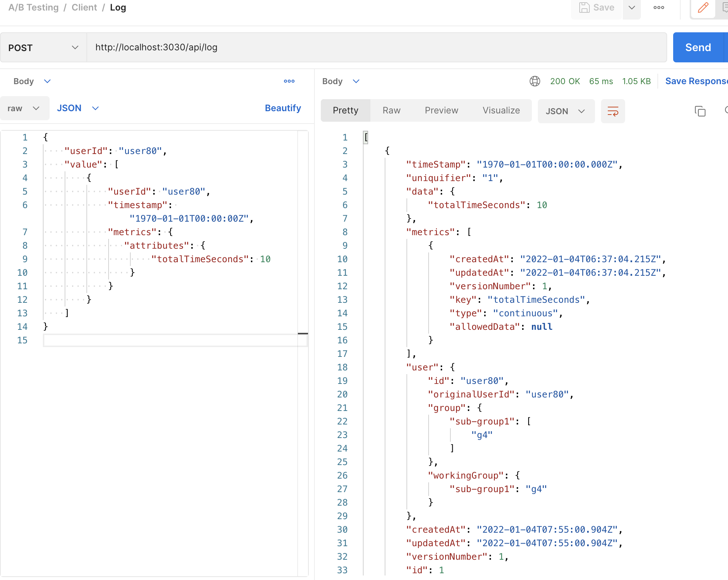Expand the Save button chevron menu

(631, 7)
